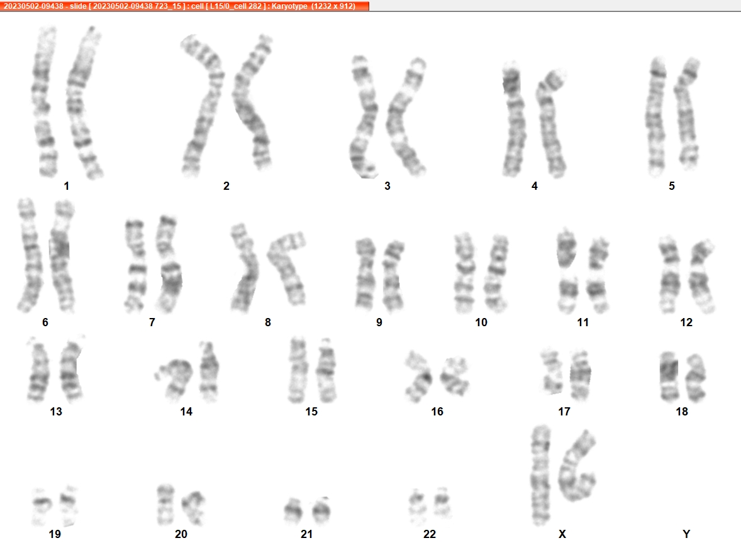Select the right chromosome 6 image
The height and width of the screenshot is (560, 741).
coord(62,256)
